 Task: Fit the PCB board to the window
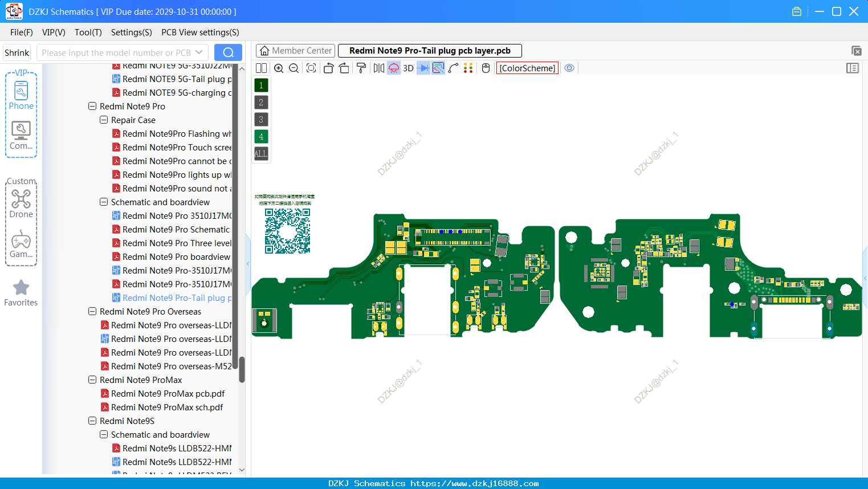311,68
